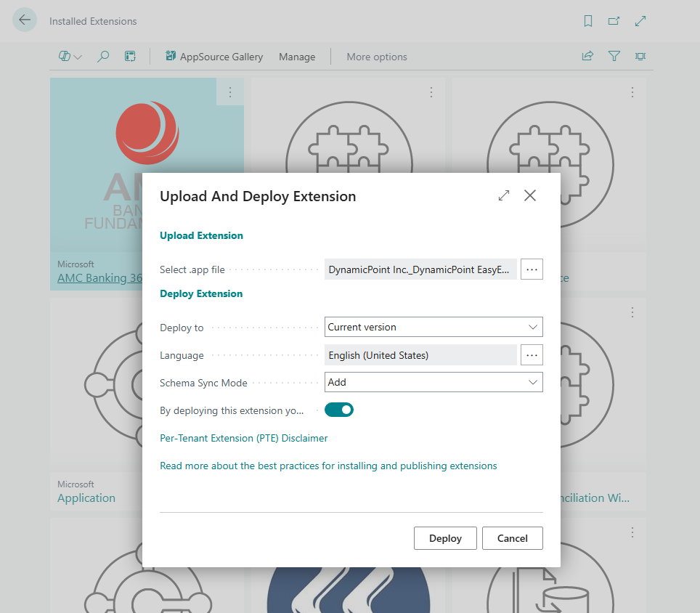Click the Installed Extensions page title
Viewport: 700px width, 613px height.
(93, 21)
